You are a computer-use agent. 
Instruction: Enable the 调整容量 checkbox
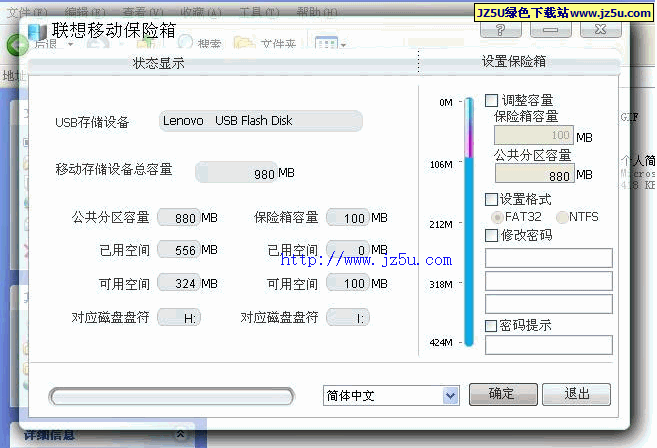point(491,100)
